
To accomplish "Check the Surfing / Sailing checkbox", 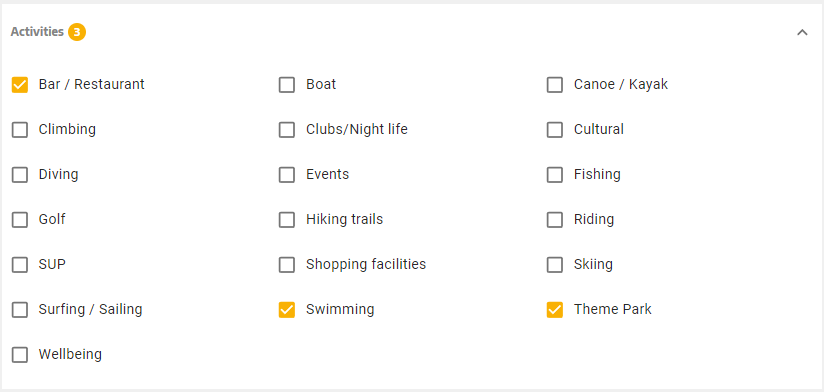I will [x=20, y=310].
